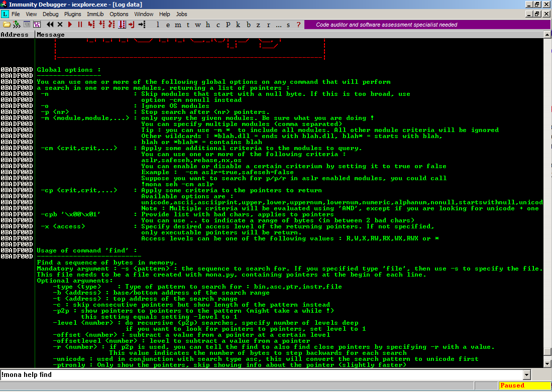
Task: Show Memory map with 'm' button
Action: 178,25
